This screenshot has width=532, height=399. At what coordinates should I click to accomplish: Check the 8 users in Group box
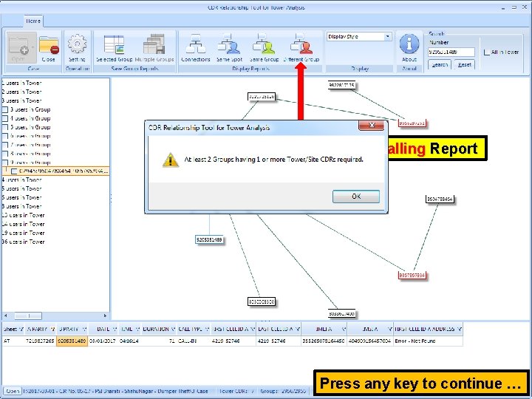(5, 154)
